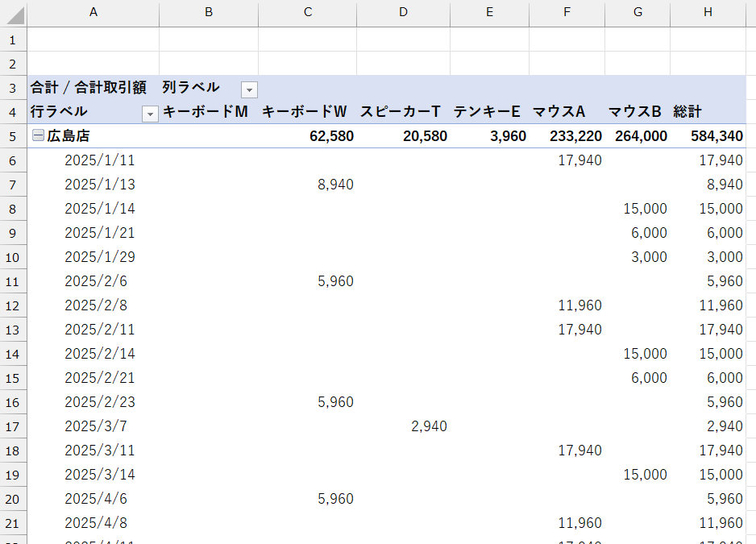Image resolution: width=756 pixels, height=544 pixels.
Task: Select column D header
Action: (403, 12)
